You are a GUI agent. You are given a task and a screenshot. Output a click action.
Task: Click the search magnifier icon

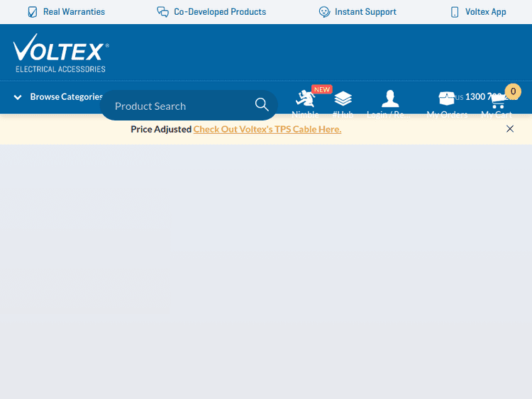click(262, 105)
